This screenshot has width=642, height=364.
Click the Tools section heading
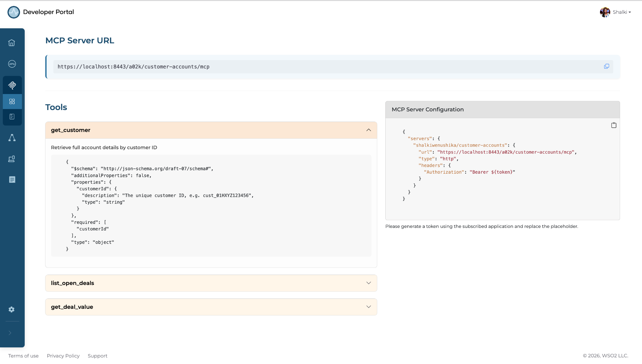tap(56, 107)
